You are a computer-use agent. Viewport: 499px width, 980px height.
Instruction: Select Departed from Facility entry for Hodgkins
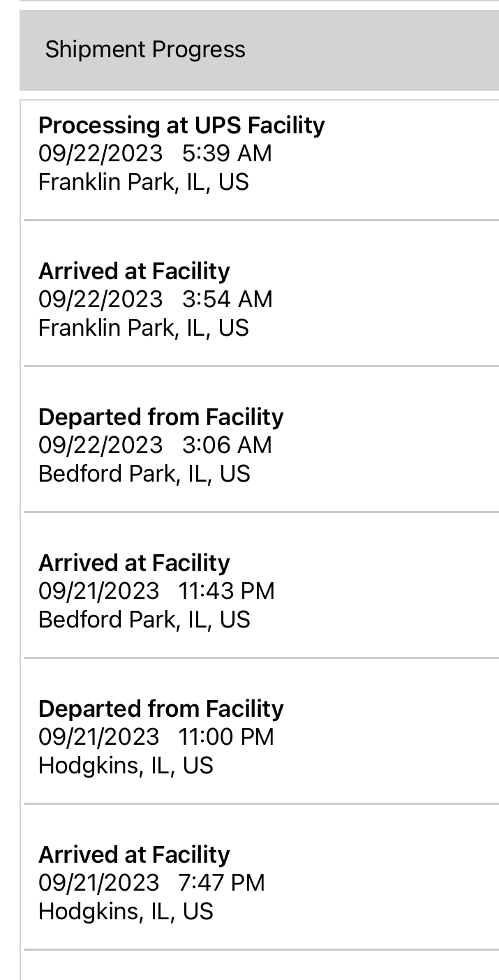click(x=161, y=708)
